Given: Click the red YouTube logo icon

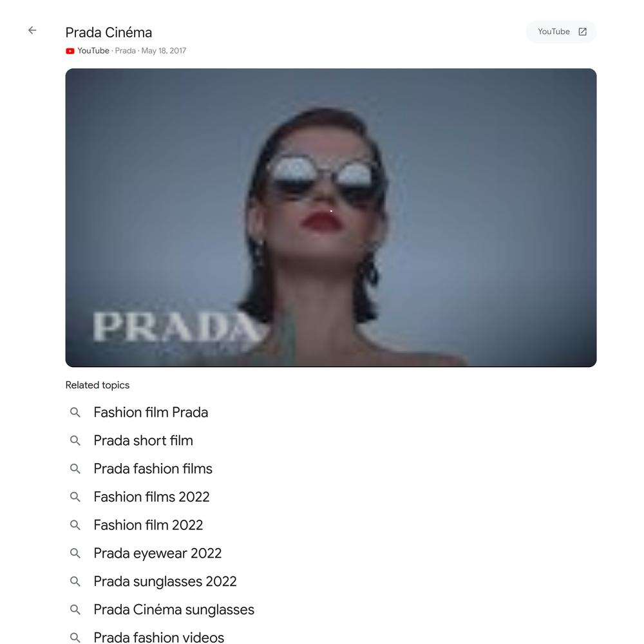Looking at the screenshot, I should tap(70, 51).
